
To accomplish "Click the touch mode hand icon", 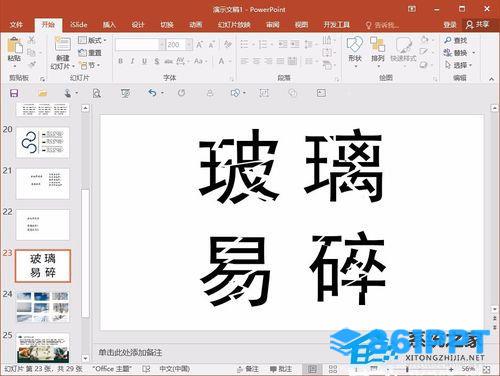I will [68, 93].
